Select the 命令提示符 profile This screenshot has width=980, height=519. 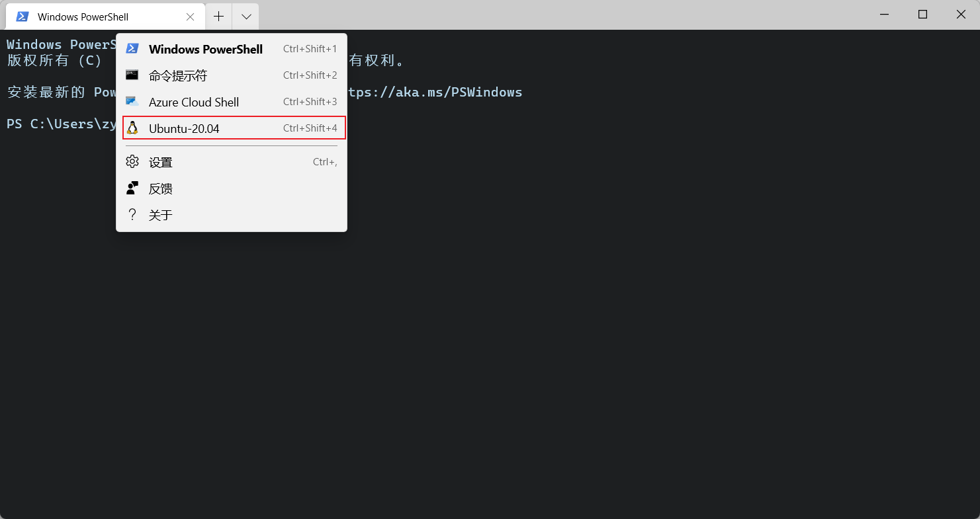point(178,75)
